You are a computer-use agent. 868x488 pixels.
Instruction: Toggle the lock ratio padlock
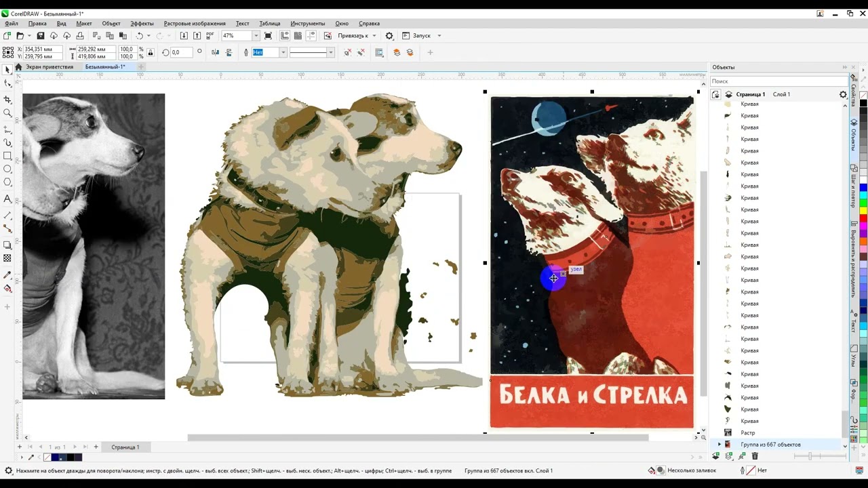149,52
